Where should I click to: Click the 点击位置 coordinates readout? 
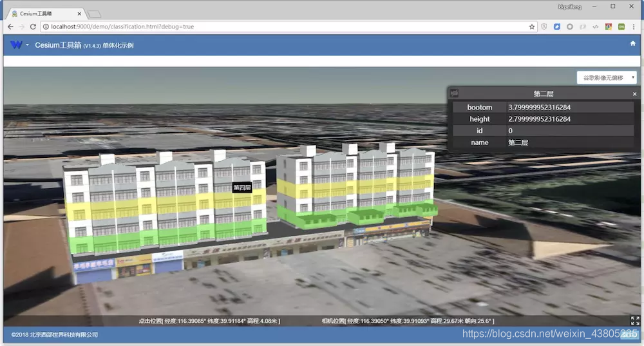pos(209,321)
